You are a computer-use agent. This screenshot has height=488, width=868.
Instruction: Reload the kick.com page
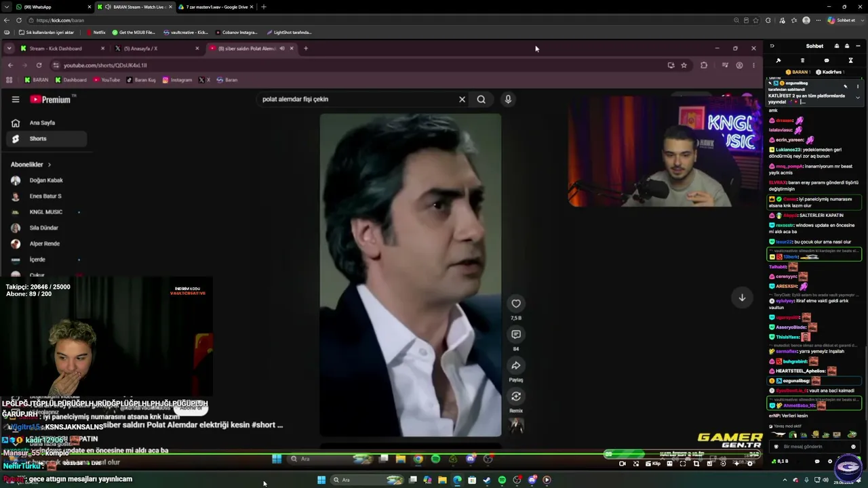click(19, 20)
